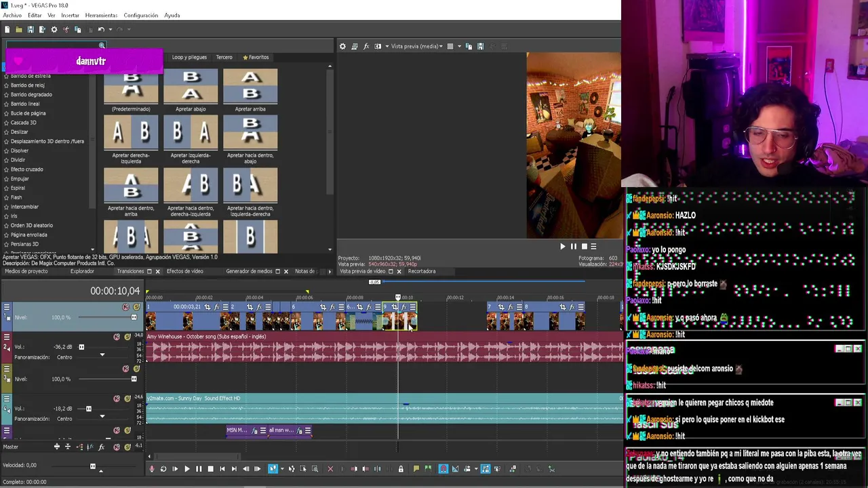Adjust the top video track Nivel slider
The height and width of the screenshot is (488, 868).
[134, 317]
